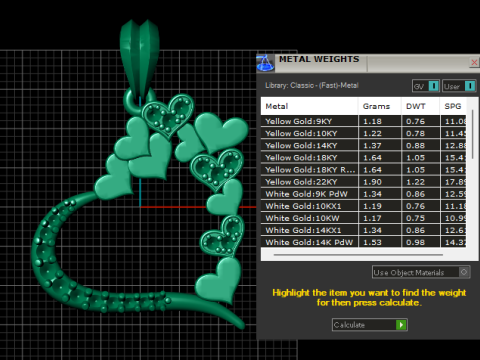
Task: Click the vertical scrollbar of metals table
Action: pyautogui.click(x=473, y=134)
